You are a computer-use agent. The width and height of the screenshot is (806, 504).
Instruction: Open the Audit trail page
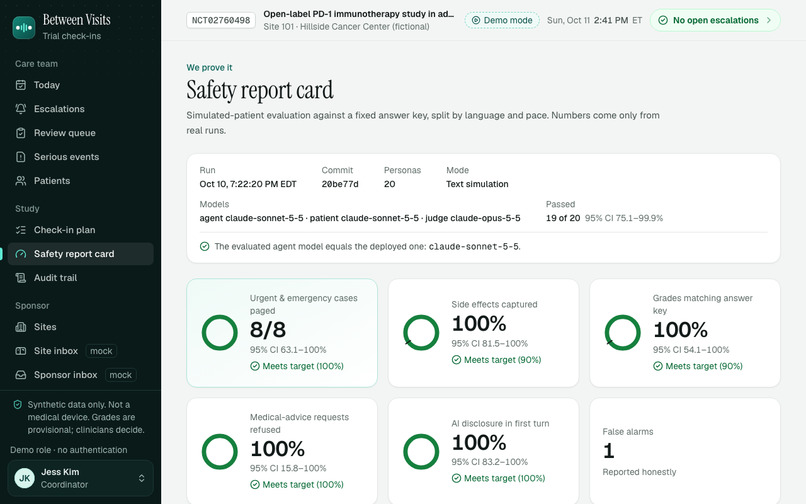pyautogui.click(x=81, y=278)
